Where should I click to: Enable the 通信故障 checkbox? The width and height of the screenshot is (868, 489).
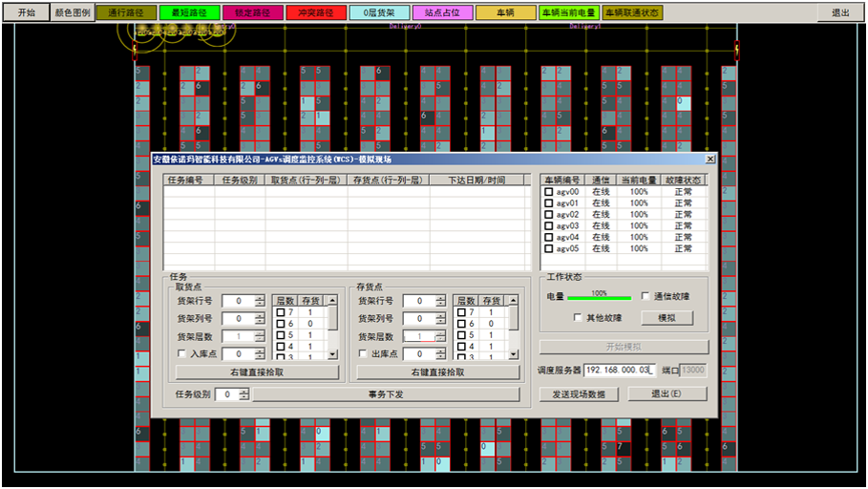646,296
